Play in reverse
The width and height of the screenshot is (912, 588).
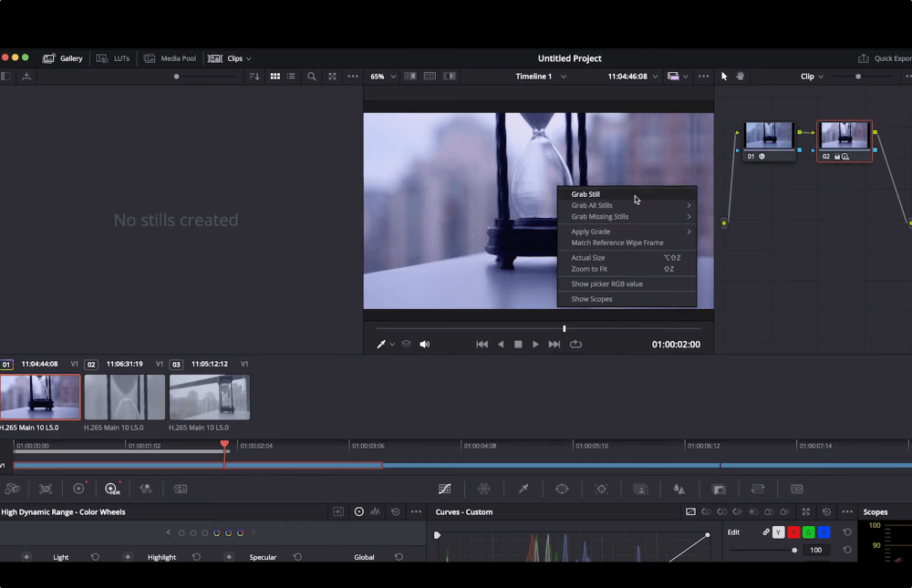[501, 345]
